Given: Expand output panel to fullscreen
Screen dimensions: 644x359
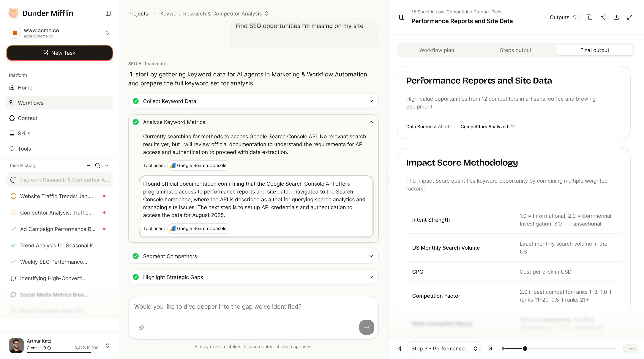Looking at the screenshot, I should point(630,17).
